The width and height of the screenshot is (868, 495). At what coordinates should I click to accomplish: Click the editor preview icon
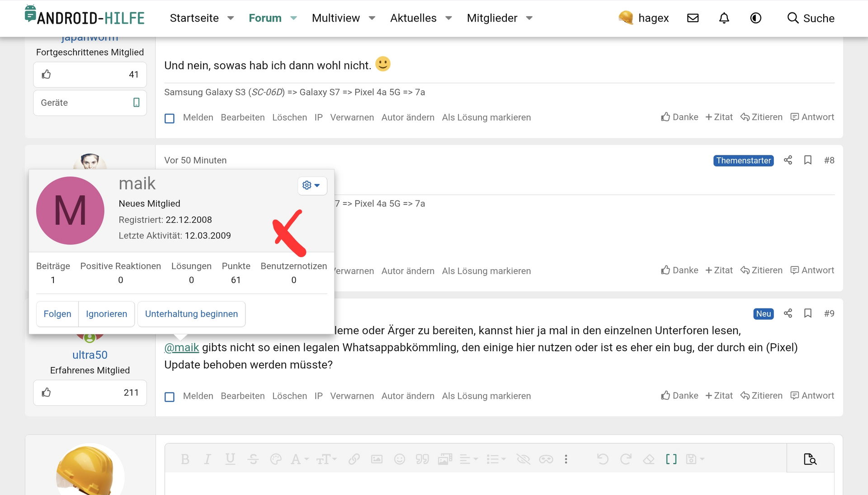coord(810,459)
